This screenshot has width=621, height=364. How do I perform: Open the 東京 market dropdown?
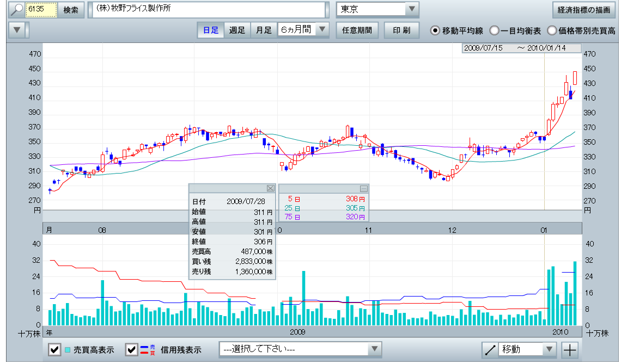click(412, 9)
